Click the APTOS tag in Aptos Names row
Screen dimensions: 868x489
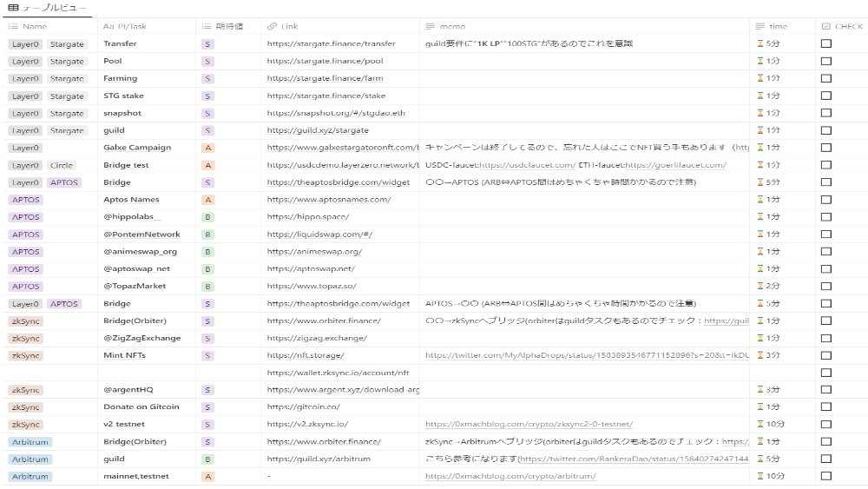click(x=26, y=200)
